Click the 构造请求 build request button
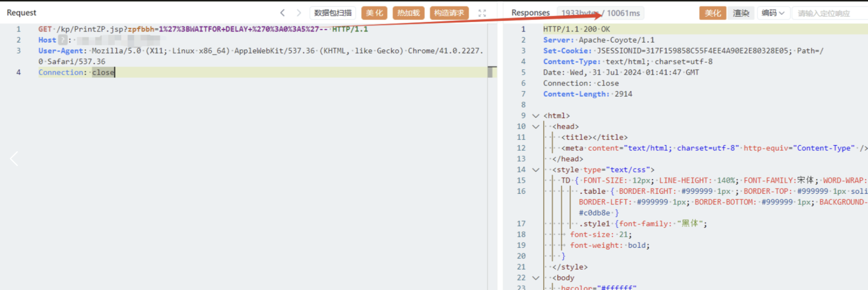Viewport: 868px width, 290px height. [x=449, y=13]
